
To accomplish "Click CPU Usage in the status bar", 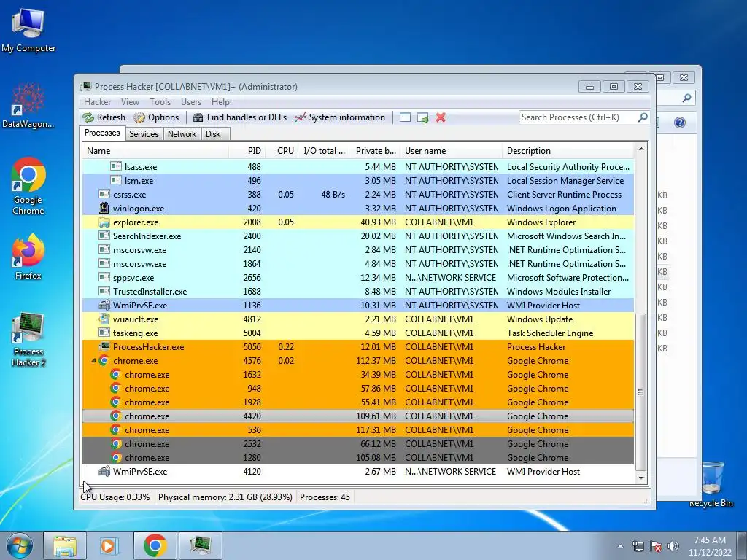I will pyautogui.click(x=115, y=497).
